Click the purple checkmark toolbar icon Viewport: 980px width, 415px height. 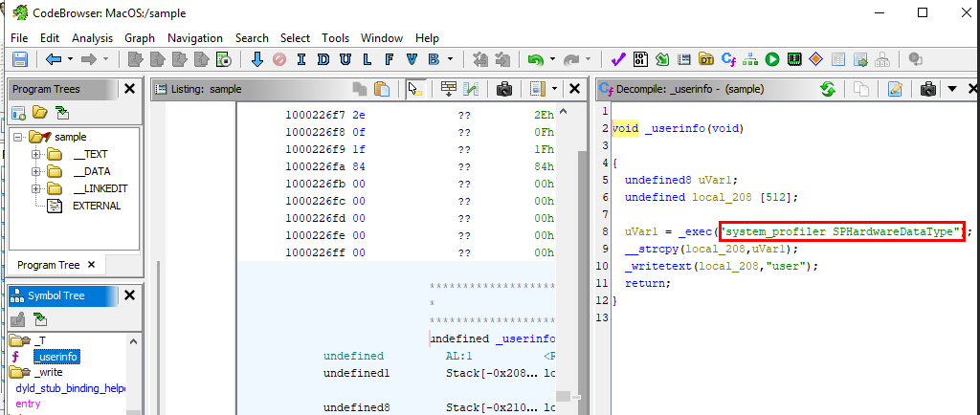[x=618, y=60]
